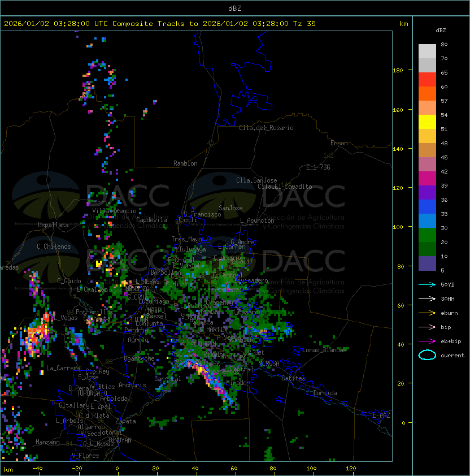Image resolution: width=470 pixels, height=476 pixels.
Task: Select the bright green 20-30 dBZ swatch
Action: 427,235
